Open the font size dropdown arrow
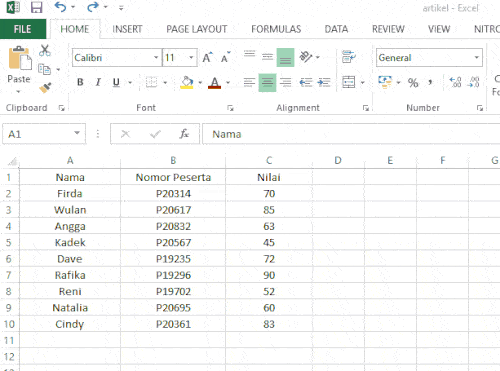This screenshot has height=371, width=500. [x=191, y=57]
